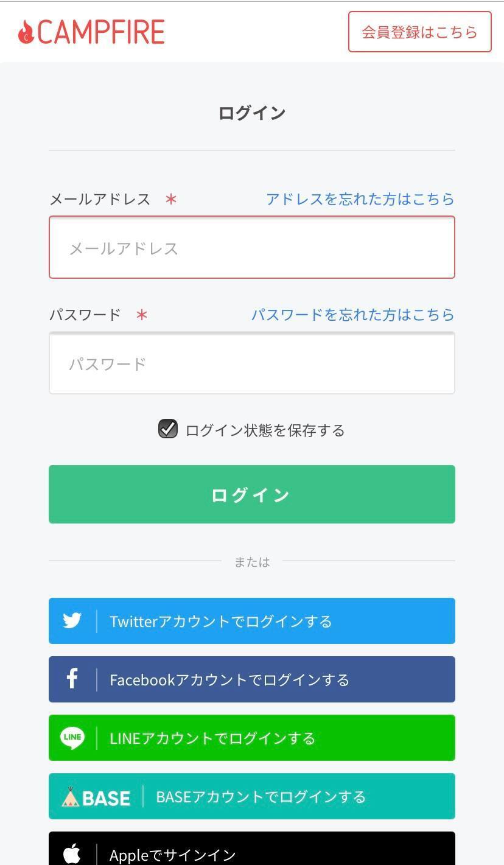Click the Twitter bird icon
Viewport: 504px width, 865px height.
point(72,621)
